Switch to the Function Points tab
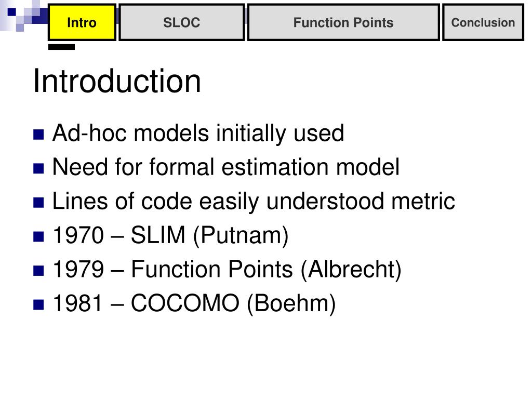This screenshot has width=532, height=399. tap(343, 22)
